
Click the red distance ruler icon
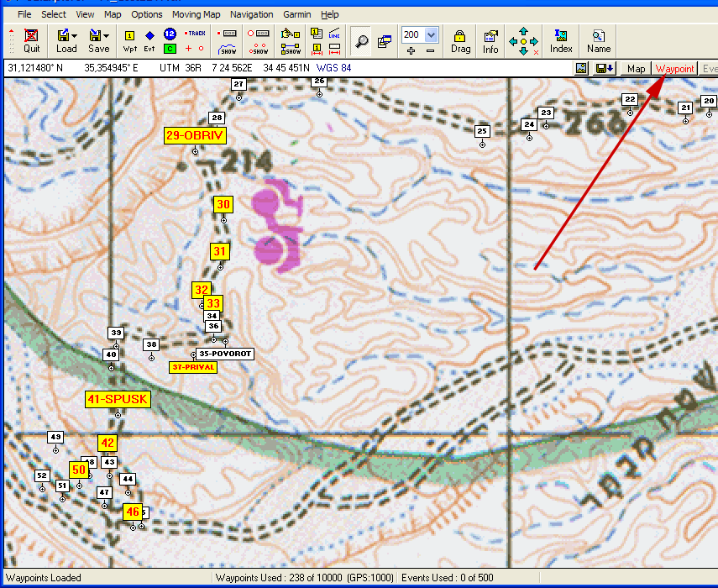point(334,49)
